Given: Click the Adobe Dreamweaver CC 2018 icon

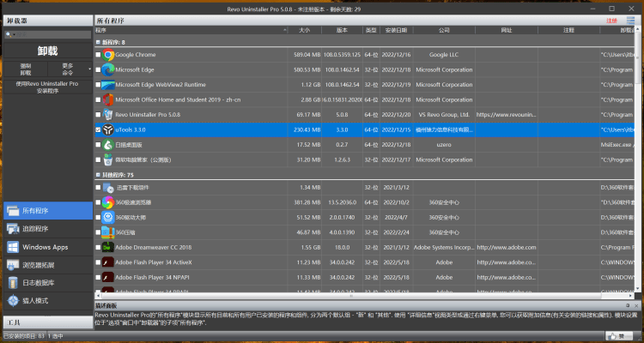Looking at the screenshot, I should pyautogui.click(x=108, y=248).
